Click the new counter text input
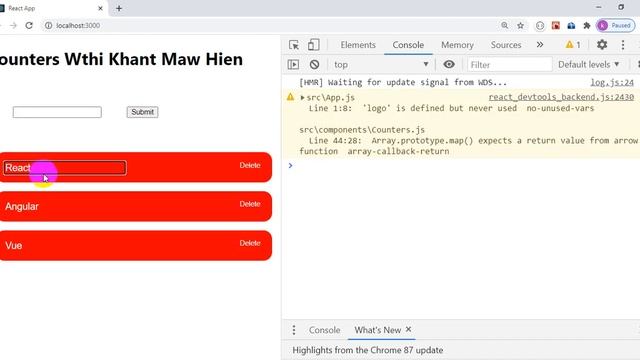640x360 pixels. coord(57,112)
